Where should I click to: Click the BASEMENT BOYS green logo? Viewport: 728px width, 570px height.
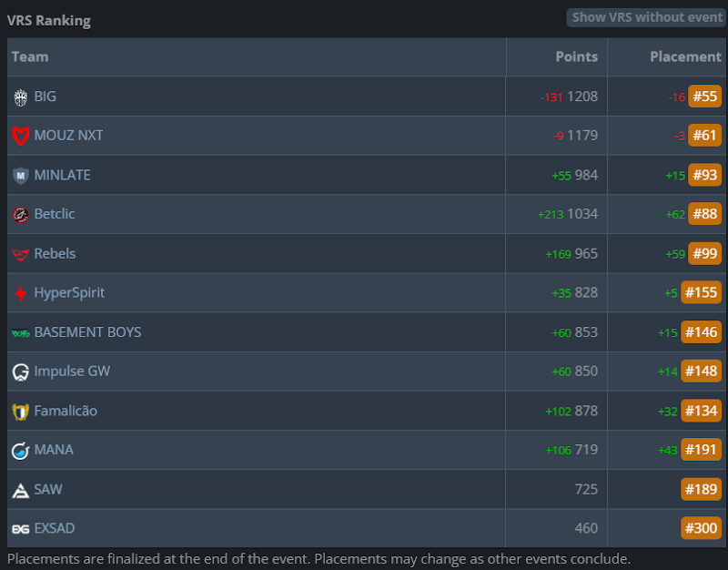click(x=20, y=333)
